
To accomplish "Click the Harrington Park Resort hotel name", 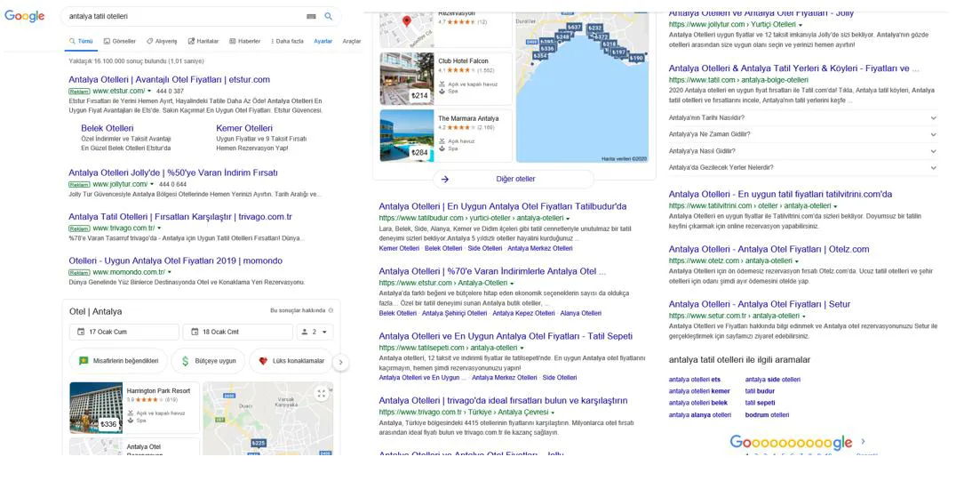I will click(x=158, y=391).
